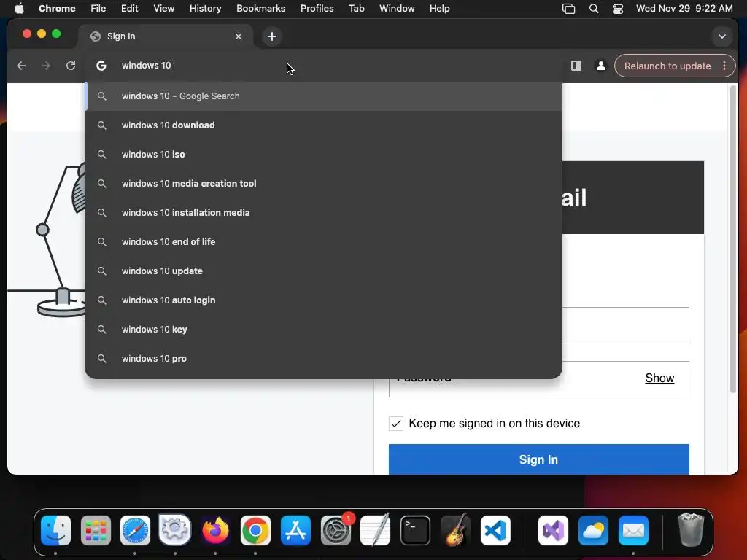The width and height of the screenshot is (747, 560).
Task: Open Visual Studio Code from the Dock
Action: click(495, 530)
